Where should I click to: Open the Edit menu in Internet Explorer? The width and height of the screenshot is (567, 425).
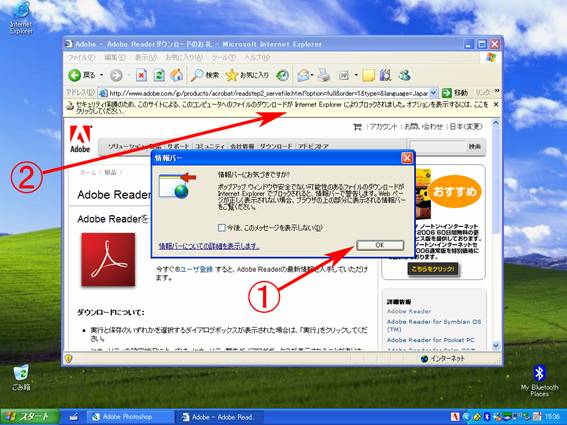(115, 58)
